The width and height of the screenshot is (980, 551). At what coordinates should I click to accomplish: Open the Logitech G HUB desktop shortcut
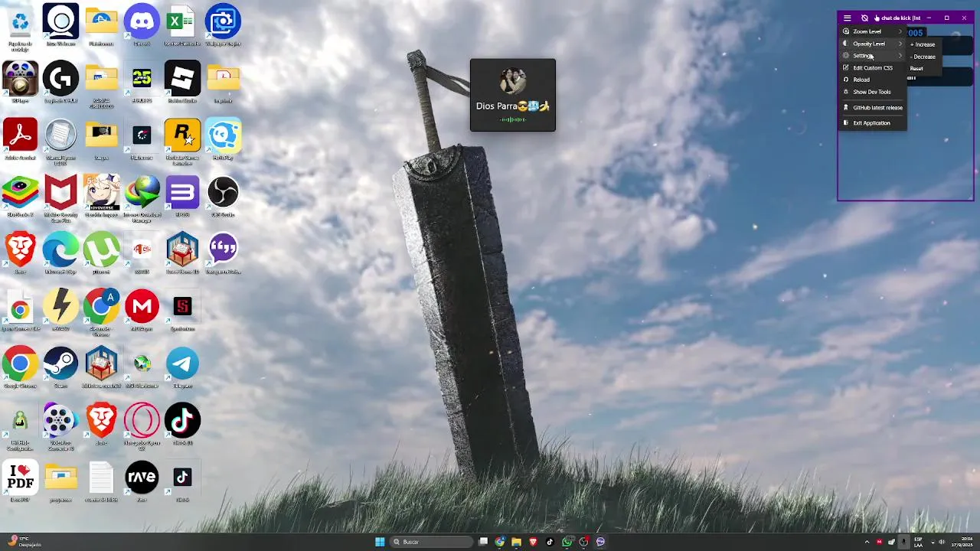60,83
